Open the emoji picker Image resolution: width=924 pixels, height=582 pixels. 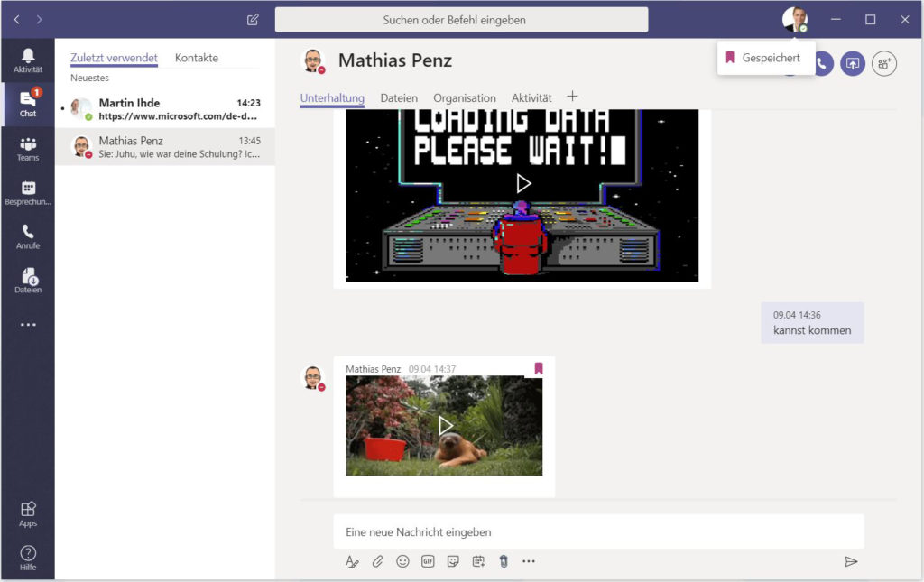point(402,561)
